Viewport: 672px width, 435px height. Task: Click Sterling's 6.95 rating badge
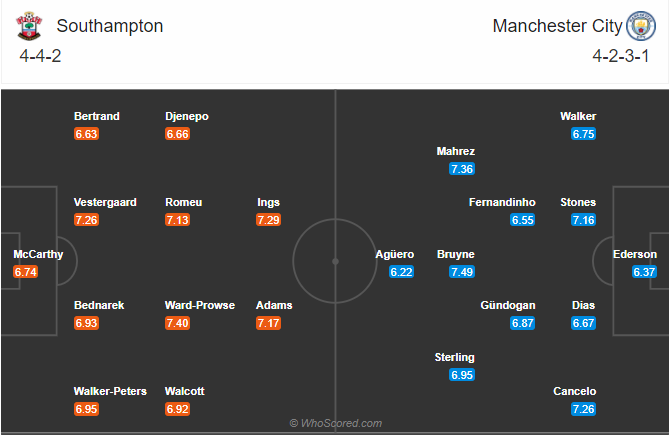[462, 375]
